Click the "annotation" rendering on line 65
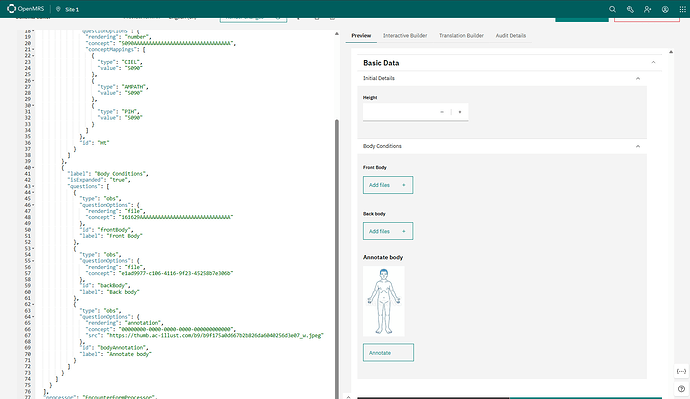This screenshot has width=690, height=399. (x=143, y=323)
